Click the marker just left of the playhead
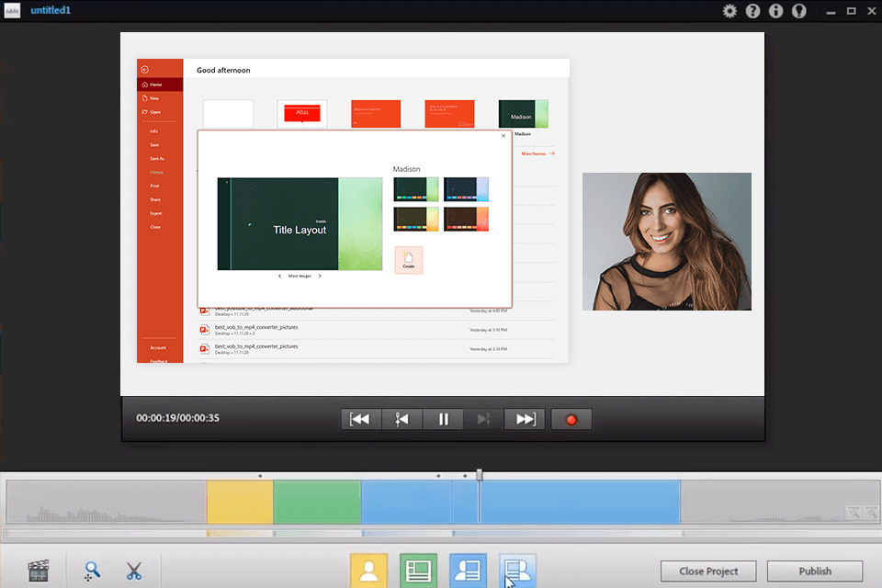Screen dimensions: 882x588 (465, 476)
